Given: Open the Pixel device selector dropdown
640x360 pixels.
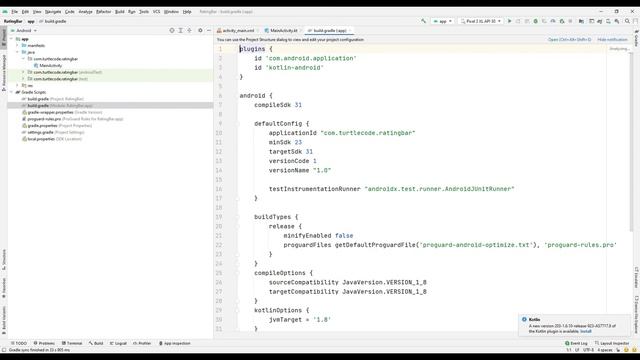Looking at the screenshot, I should [x=481, y=21].
